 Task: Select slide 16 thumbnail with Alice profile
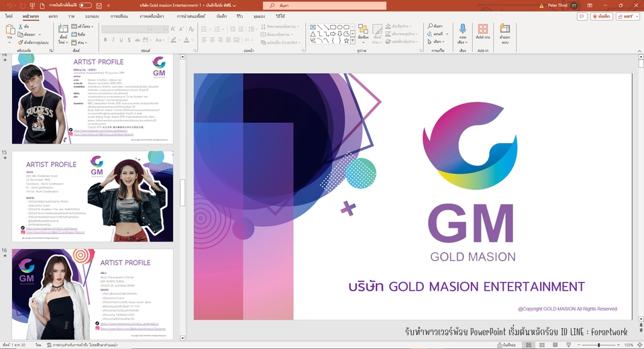point(93,295)
